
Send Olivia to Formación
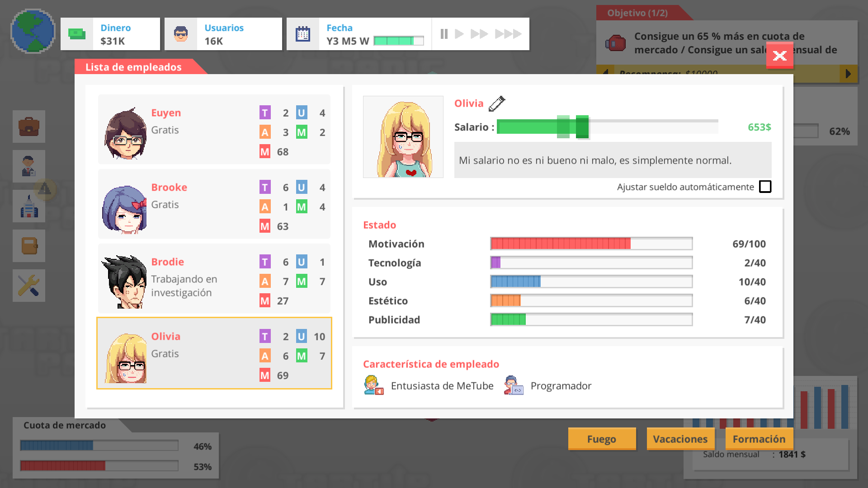[x=759, y=439]
